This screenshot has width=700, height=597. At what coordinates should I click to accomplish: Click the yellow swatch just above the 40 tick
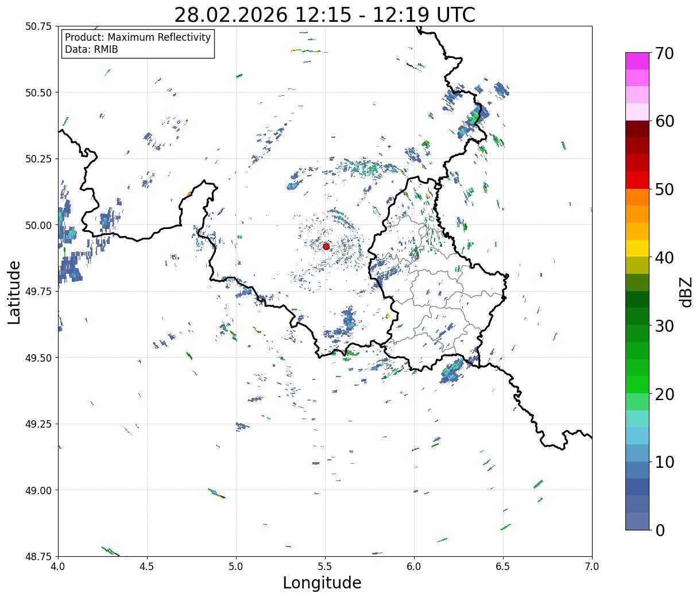click(637, 249)
